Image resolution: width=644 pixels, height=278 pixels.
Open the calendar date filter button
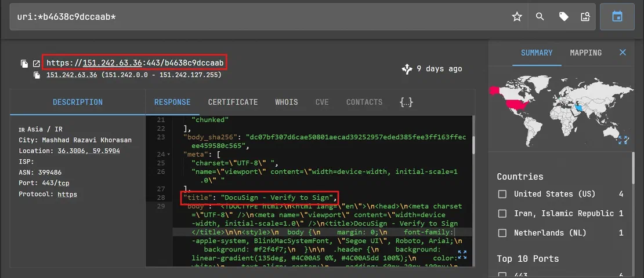pyautogui.click(x=617, y=17)
